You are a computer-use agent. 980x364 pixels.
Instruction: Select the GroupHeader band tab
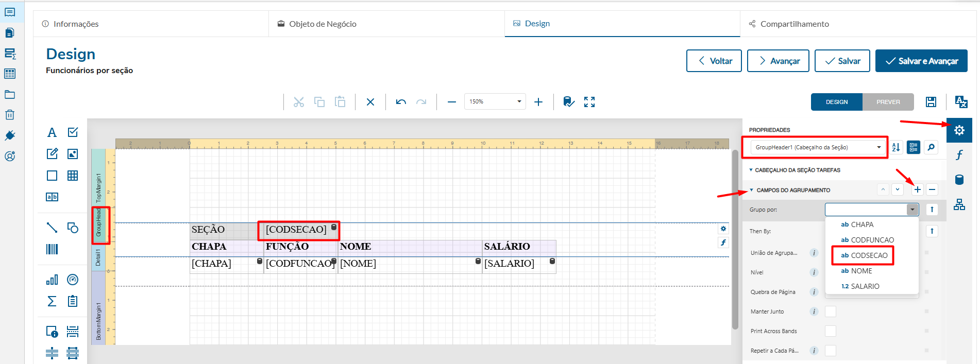(x=98, y=226)
